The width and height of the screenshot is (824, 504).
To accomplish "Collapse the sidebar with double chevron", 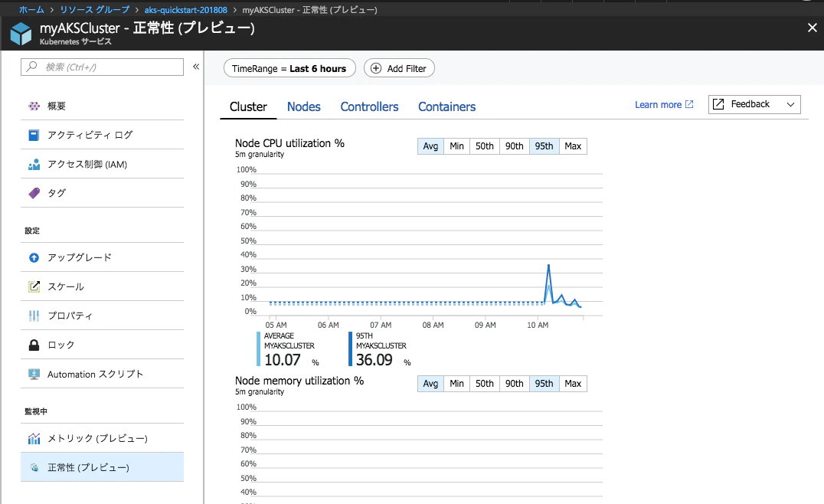I will pos(196,67).
